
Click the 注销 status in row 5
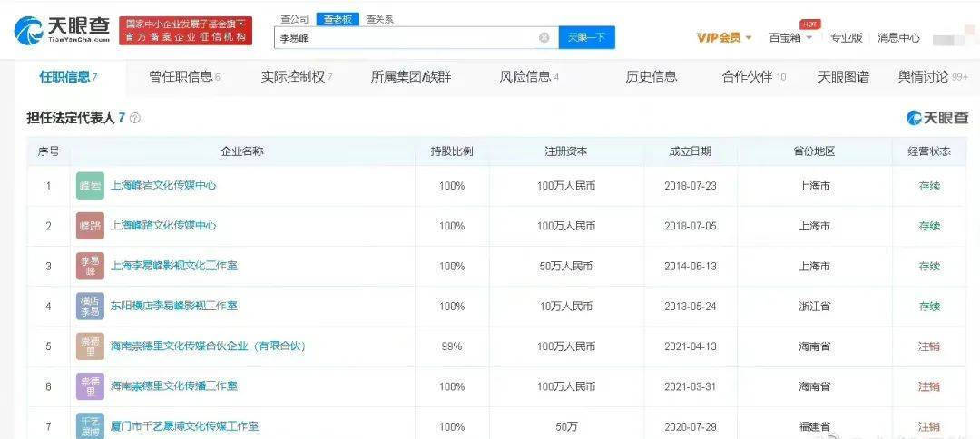(x=929, y=346)
